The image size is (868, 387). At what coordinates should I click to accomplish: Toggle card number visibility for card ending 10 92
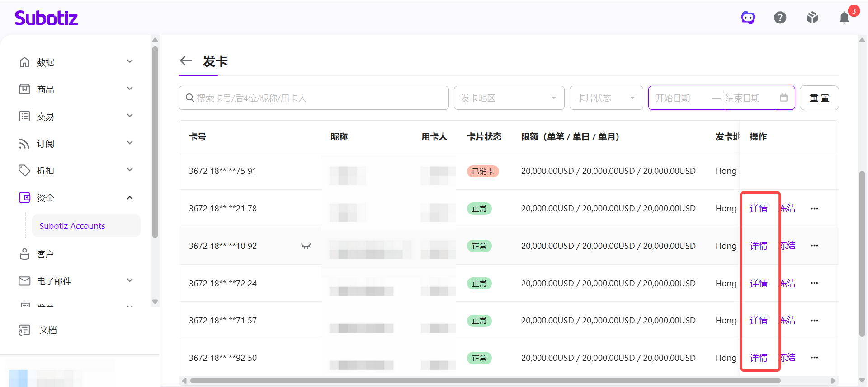point(306,246)
